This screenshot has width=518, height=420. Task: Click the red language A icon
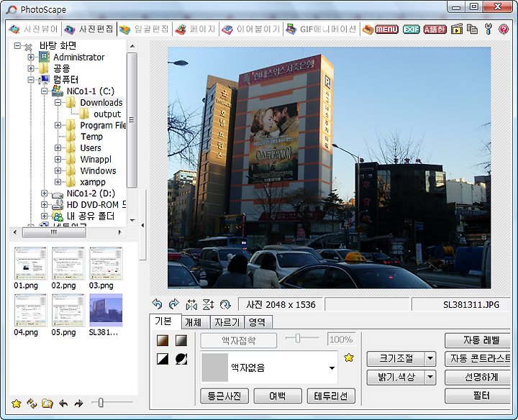click(x=435, y=29)
